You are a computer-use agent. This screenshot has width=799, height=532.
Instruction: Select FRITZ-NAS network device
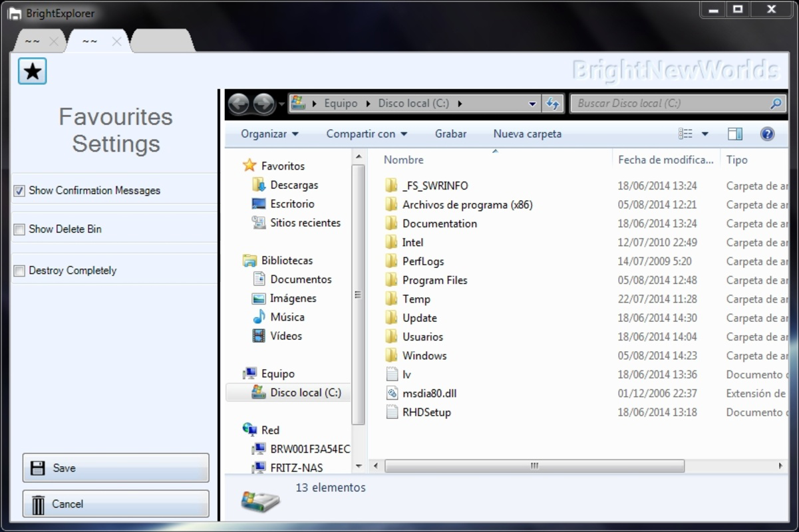(297, 467)
